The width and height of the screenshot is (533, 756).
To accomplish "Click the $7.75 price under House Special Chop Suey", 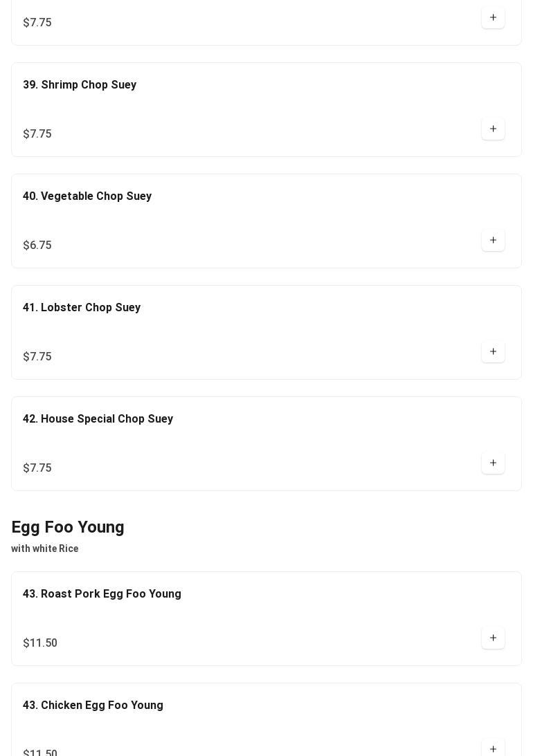I will coord(37,468).
